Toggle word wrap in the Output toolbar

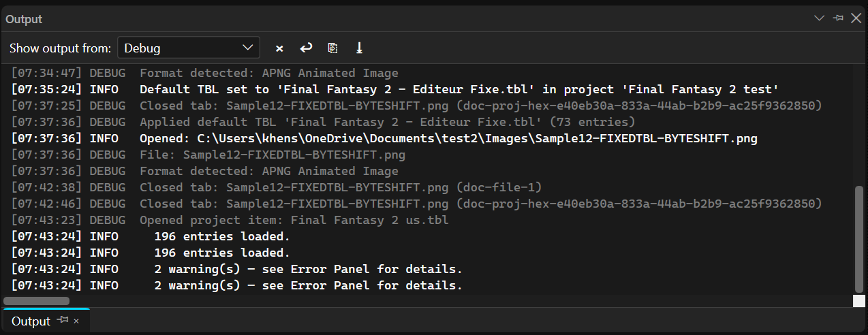tap(306, 48)
